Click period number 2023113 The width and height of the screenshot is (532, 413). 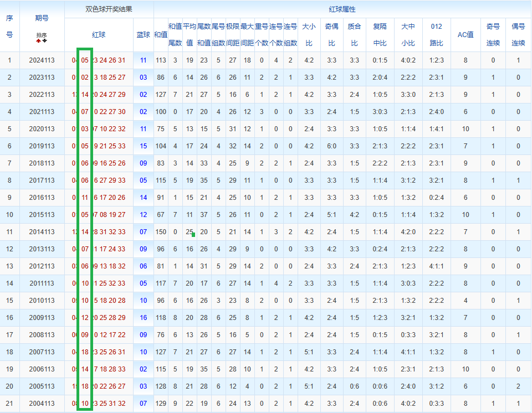point(42,78)
